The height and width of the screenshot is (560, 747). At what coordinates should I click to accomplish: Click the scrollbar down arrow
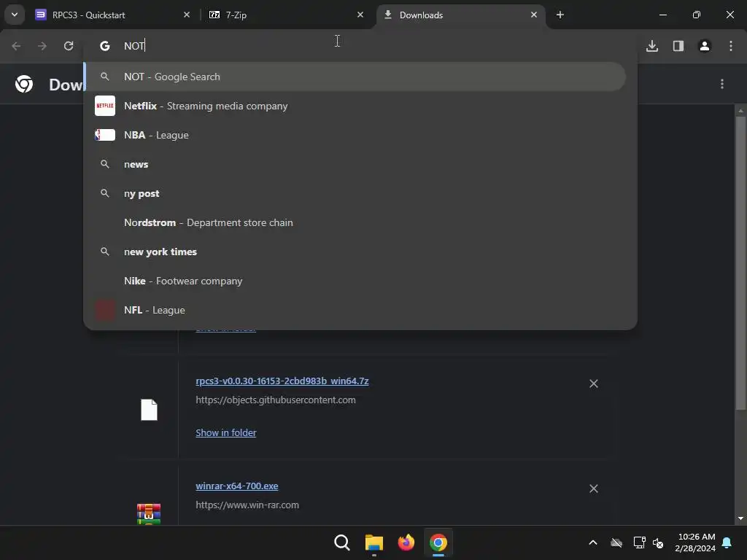740,518
